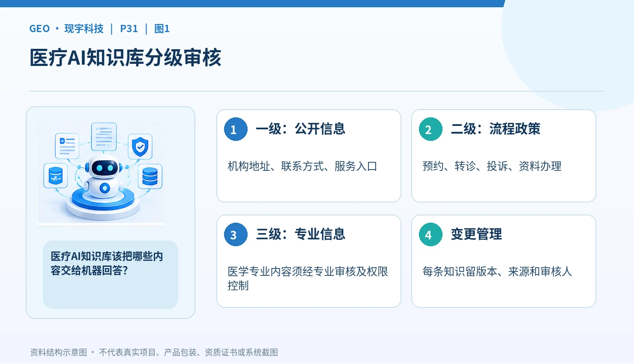Click the blue number 3 circle badge
The image size is (634, 364).
236,234
